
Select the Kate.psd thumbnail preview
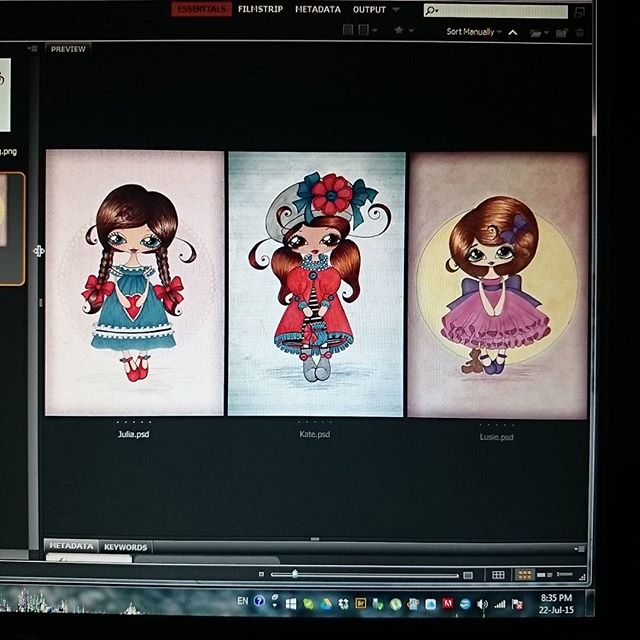(x=316, y=283)
